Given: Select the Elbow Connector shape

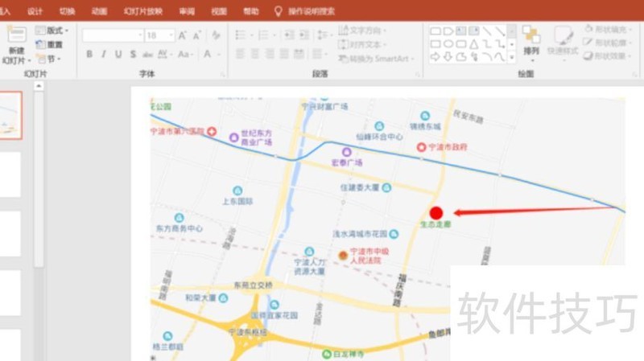Looking at the screenshot, I should click(x=487, y=44).
